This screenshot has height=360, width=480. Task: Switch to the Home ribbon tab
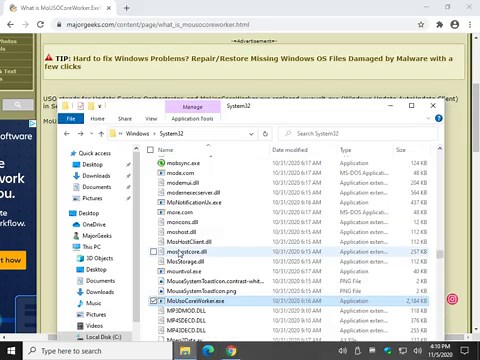click(x=97, y=119)
